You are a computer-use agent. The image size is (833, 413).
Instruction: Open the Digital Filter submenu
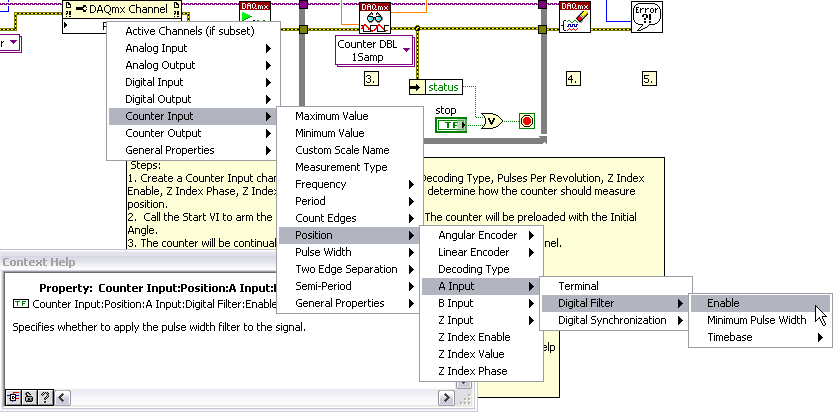coord(616,303)
